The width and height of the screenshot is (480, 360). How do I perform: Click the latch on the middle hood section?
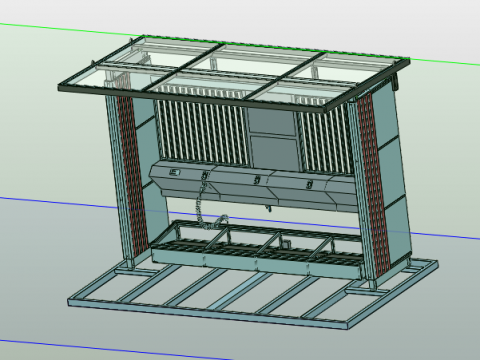257,180
